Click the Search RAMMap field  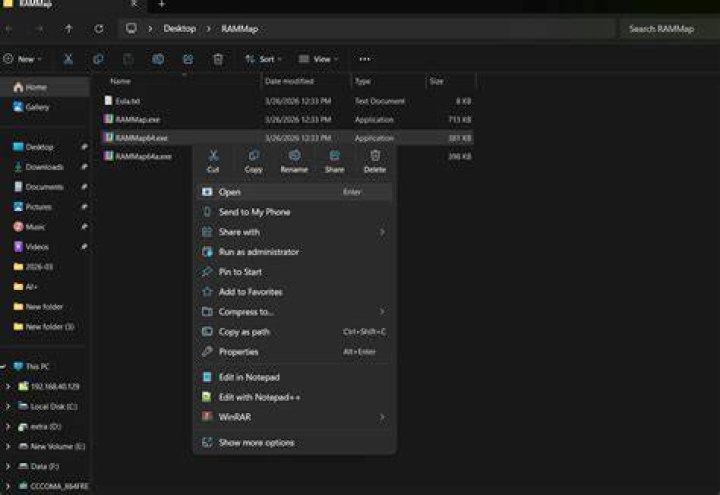(x=669, y=28)
